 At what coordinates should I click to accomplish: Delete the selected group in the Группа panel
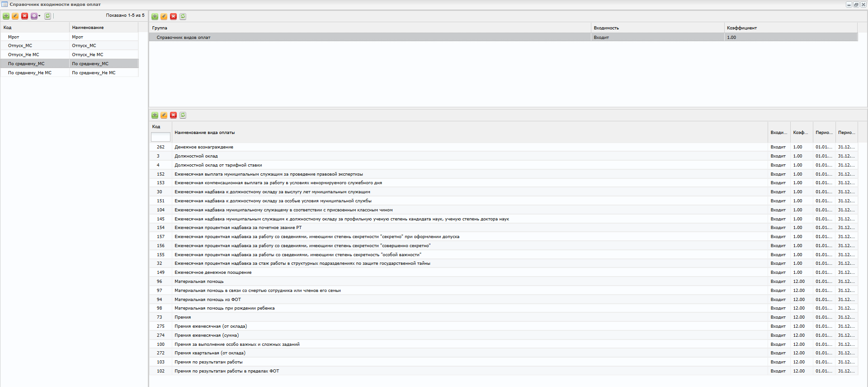173,16
